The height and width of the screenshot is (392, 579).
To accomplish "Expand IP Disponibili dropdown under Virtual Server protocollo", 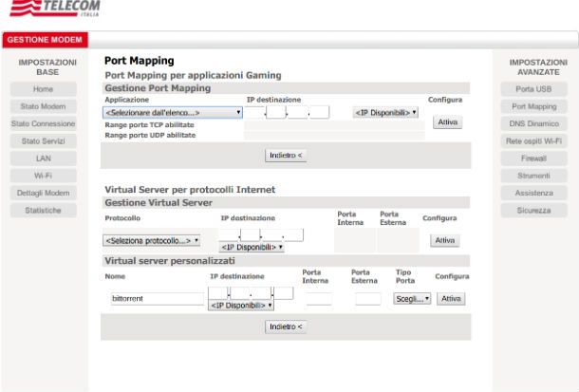I will (252, 247).
